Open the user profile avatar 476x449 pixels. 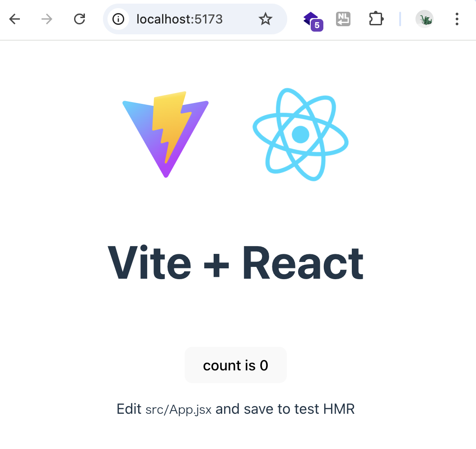pyautogui.click(x=425, y=19)
